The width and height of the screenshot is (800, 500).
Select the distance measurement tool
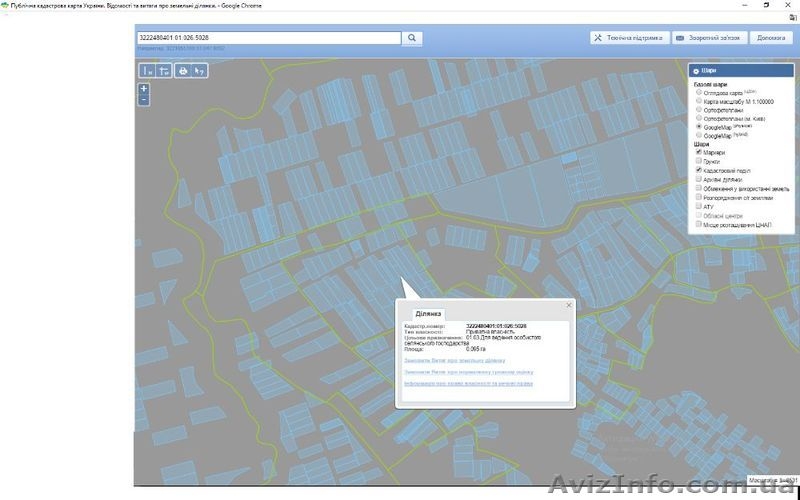(147, 71)
